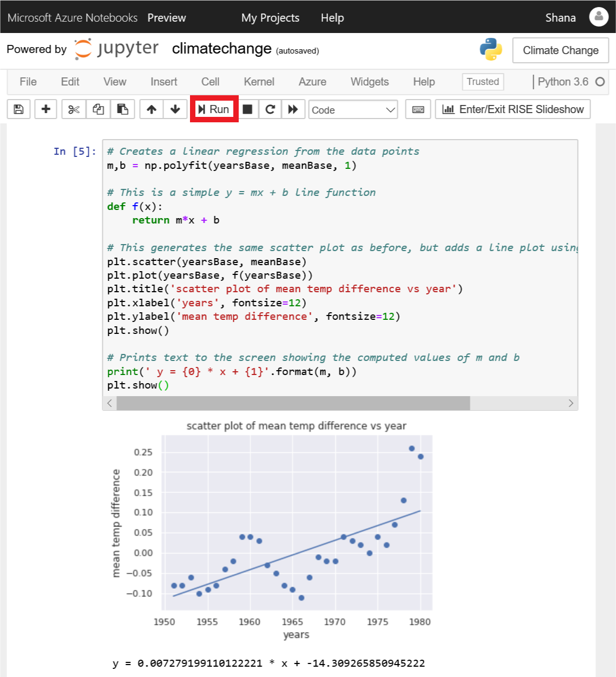616x677 pixels.
Task: Open the Insert menu
Action: (x=163, y=82)
